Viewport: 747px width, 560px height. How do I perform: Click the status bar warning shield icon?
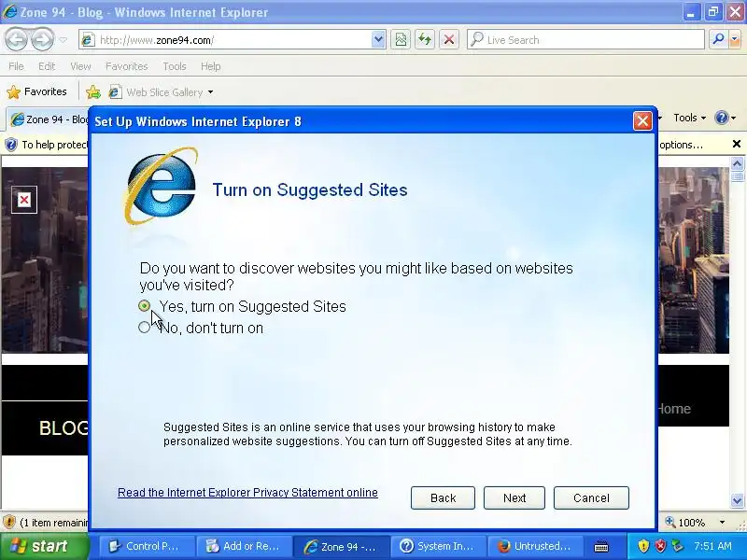[x=9, y=523]
